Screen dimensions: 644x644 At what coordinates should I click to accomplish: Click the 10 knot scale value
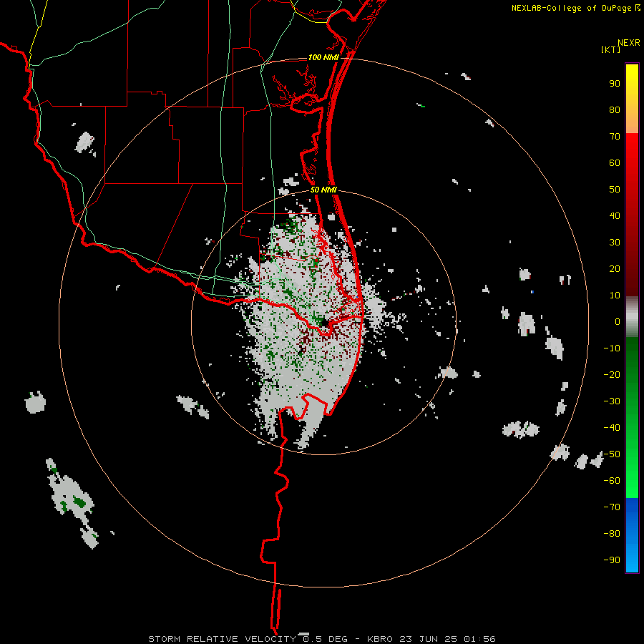pos(615,296)
